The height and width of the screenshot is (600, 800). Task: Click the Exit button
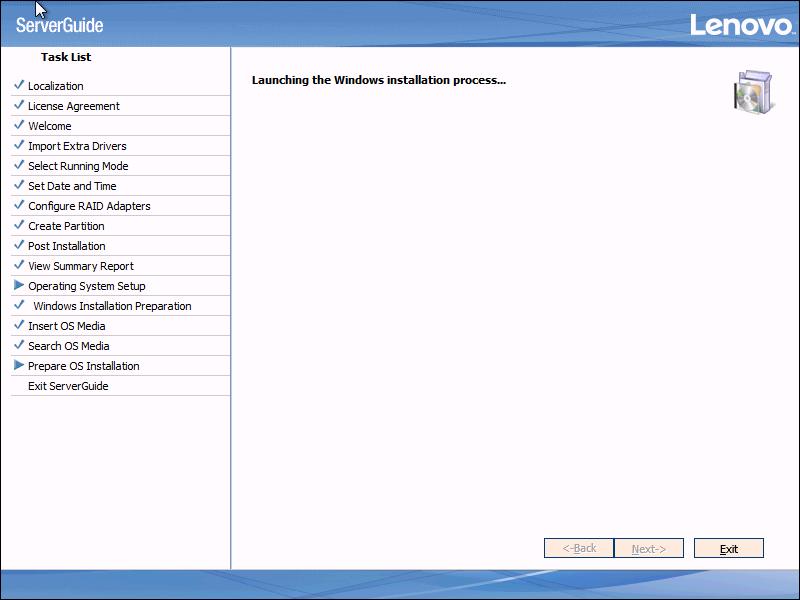[728, 548]
